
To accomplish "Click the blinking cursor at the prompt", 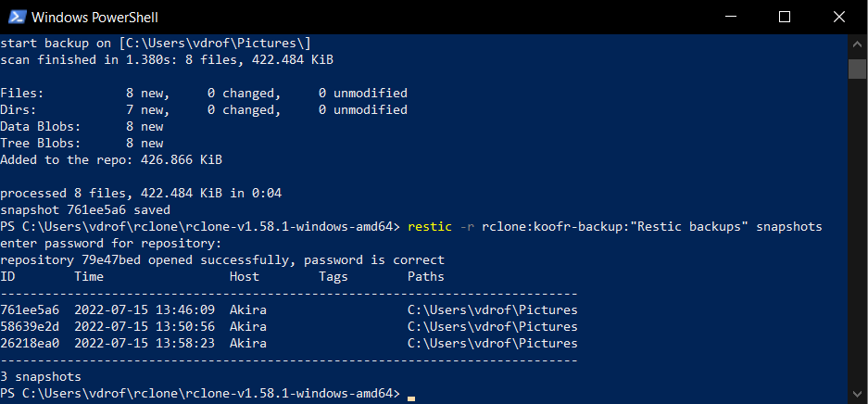I will (x=410, y=398).
